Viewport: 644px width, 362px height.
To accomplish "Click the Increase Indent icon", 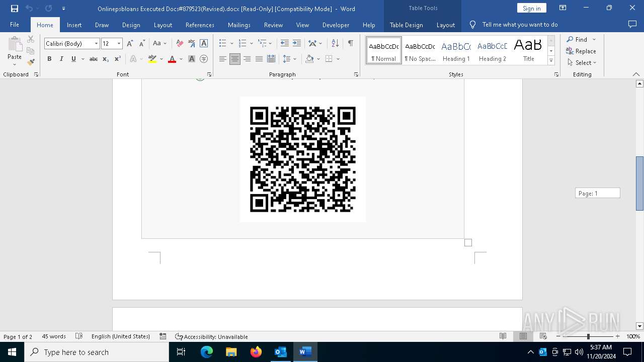I will [297, 44].
